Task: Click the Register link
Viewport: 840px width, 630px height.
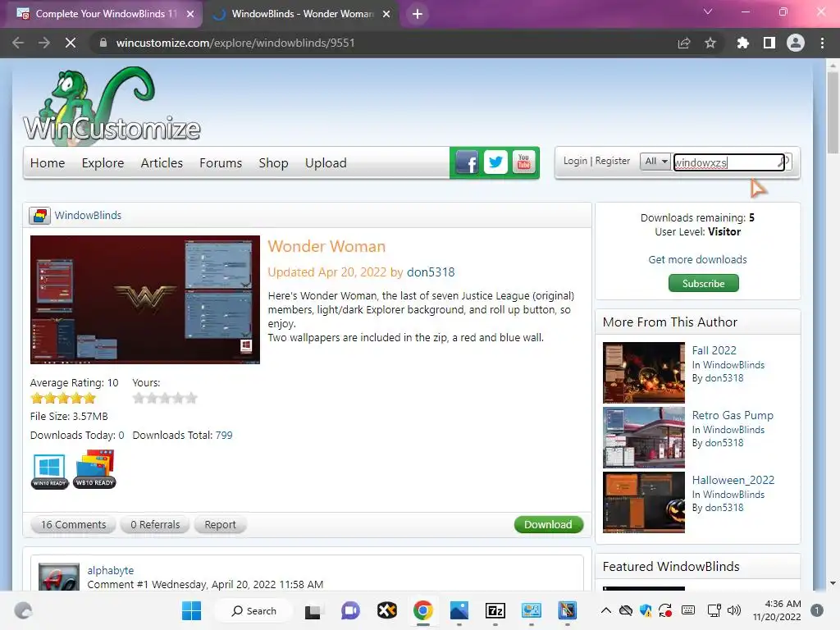Action: (x=612, y=161)
